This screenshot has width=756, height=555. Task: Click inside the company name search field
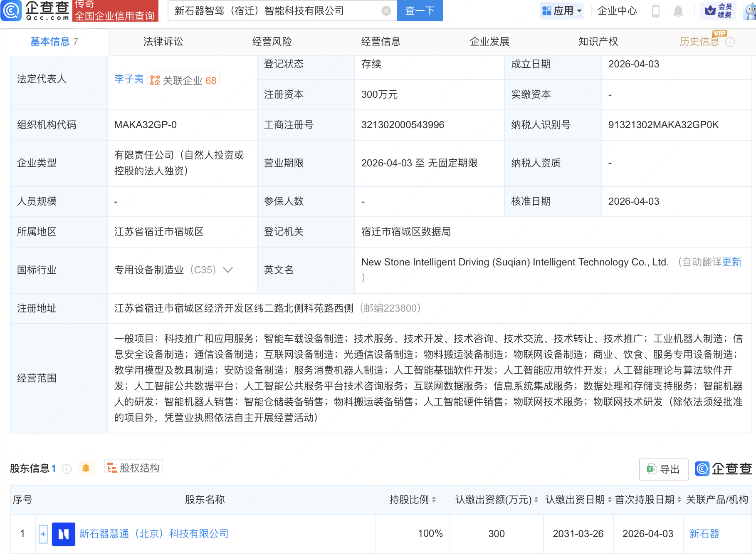pos(270,11)
